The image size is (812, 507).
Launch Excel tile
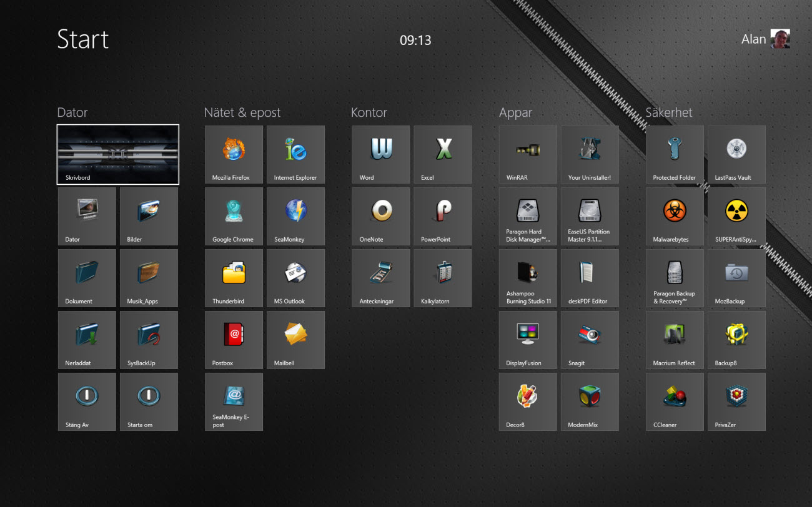click(442, 154)
